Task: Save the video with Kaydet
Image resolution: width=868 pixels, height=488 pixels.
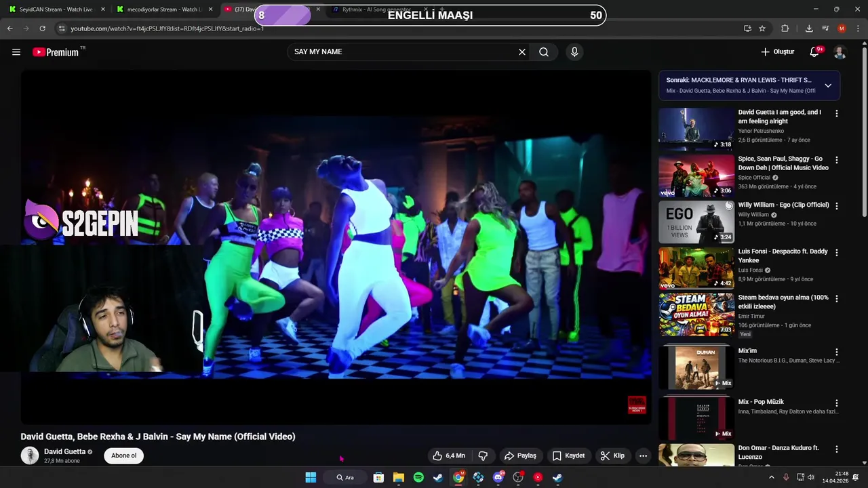Action: [568, 455]
